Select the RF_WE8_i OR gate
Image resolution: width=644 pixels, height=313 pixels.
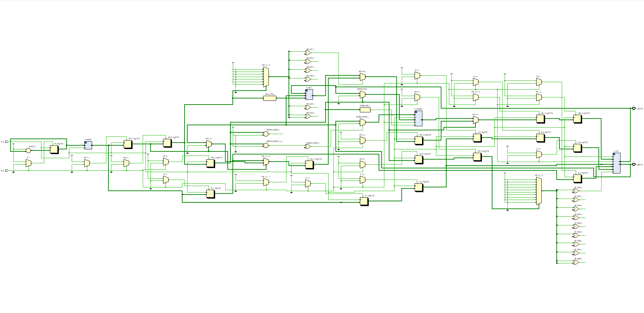point(576,262)
